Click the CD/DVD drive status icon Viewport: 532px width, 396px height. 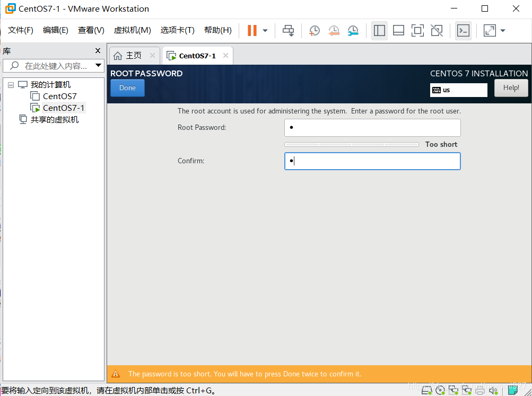click(x=440, y=391)
